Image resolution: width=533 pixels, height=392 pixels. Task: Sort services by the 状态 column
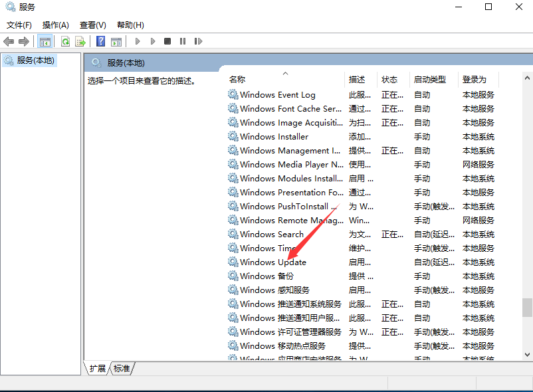tap(392, 78)
